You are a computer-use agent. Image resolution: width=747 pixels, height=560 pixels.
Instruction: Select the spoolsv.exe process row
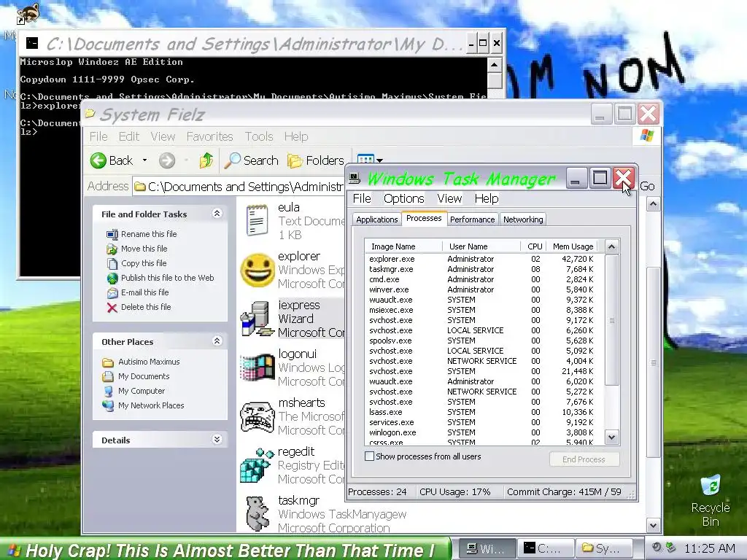pos(484,341)
